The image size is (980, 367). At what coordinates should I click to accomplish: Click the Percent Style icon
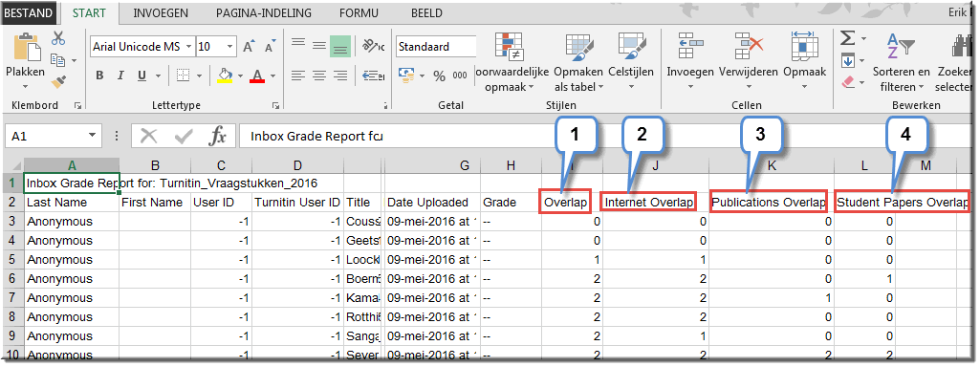tap(440, 76)
